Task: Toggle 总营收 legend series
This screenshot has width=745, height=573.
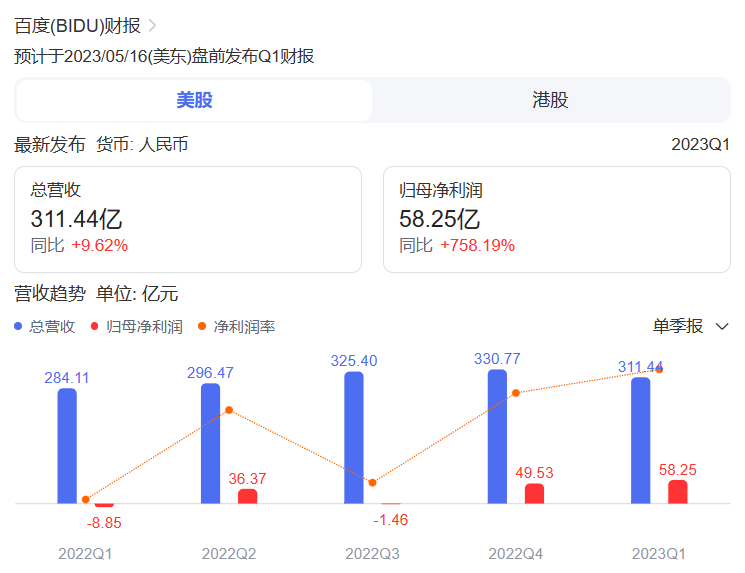Action: pos(52,326)
